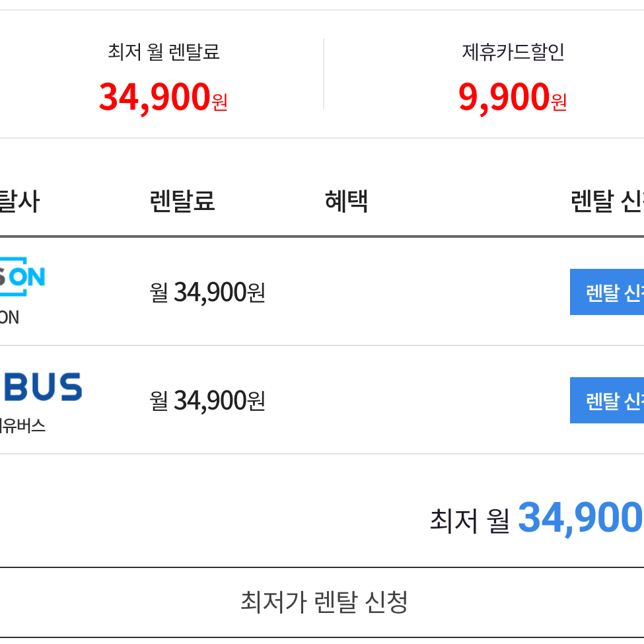644x644 pixels.
Task: Click the 제휴카드할인 label
Action: tap(513, 52)
